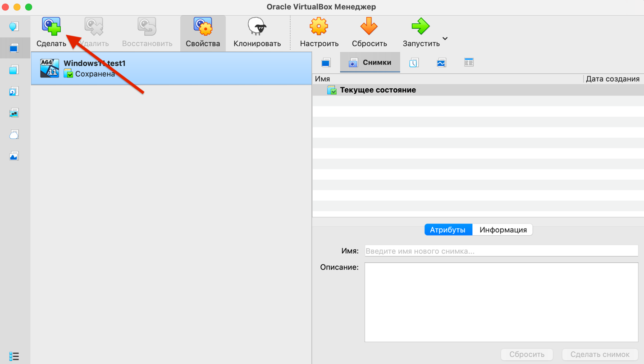Select the Атрибуты segment
644x364 pixels.
click(x=448, y=230)
